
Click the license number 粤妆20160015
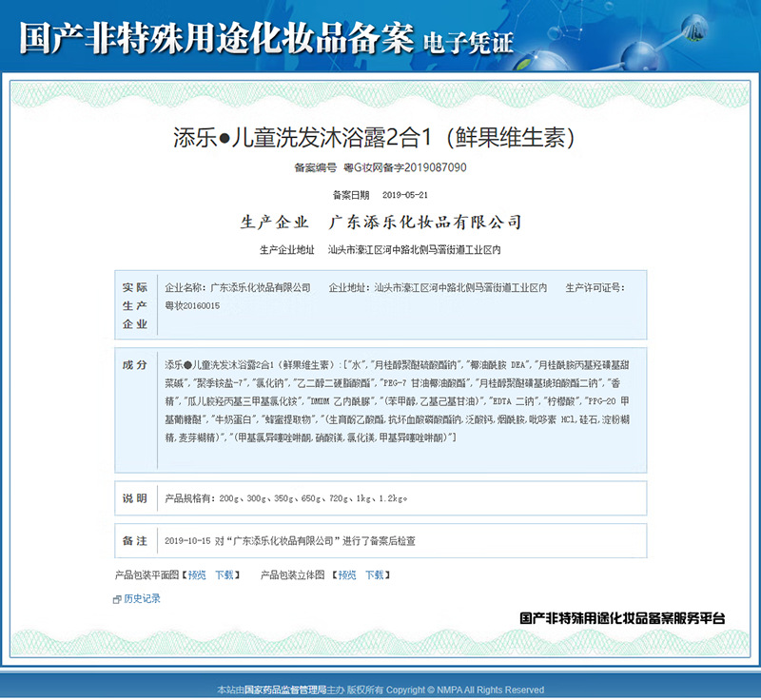pyautogui.click(x=192, y=305)
